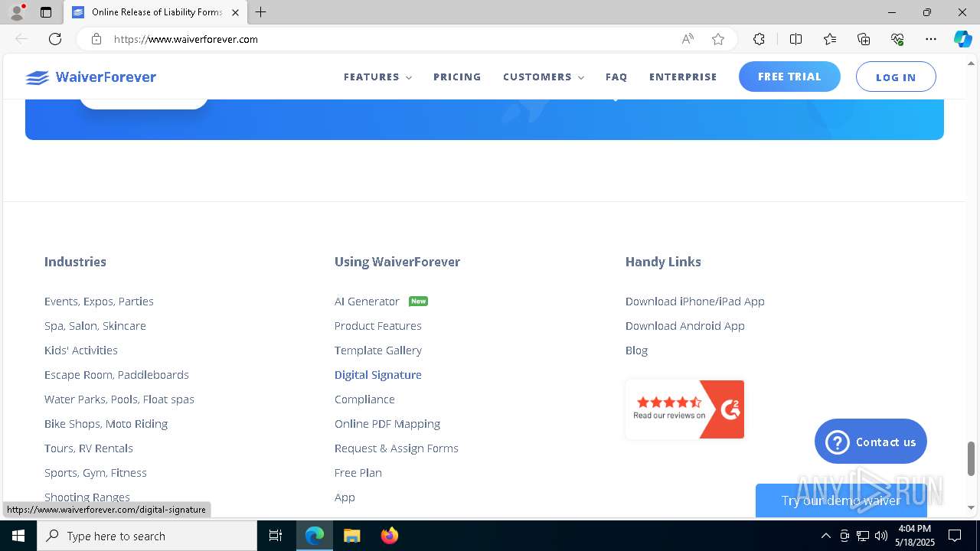Click the page vertical scrollbar thumb
The height and width of the screenshot is (551, 980).
click(x=971, y=458)
